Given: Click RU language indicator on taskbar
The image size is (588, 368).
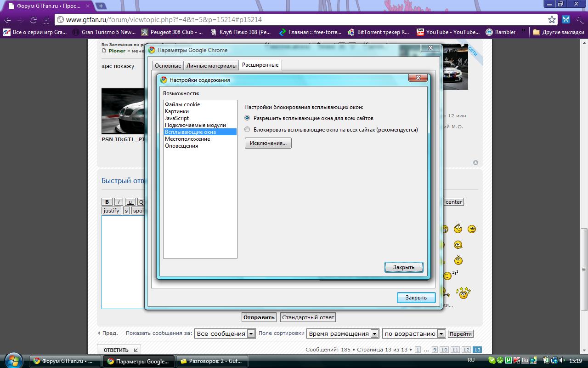Looking at the screenshot, I should [471, 360].
